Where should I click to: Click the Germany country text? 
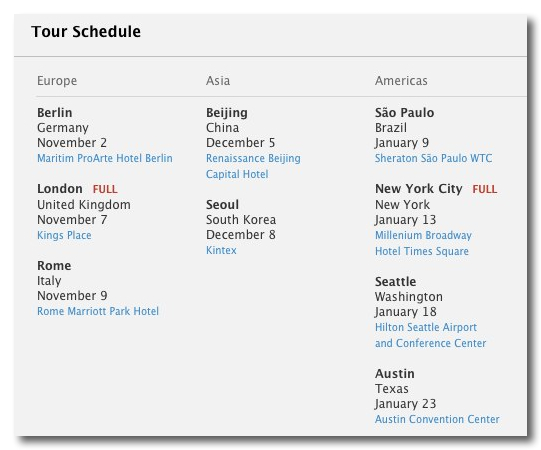coord(63,128)
